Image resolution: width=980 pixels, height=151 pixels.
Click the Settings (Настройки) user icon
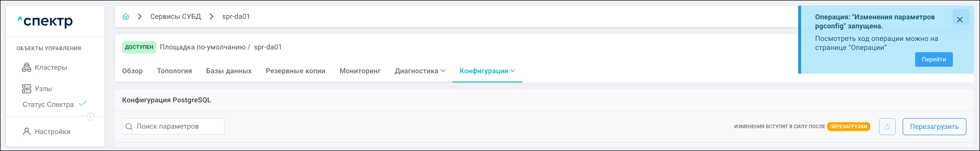(27, 132)
